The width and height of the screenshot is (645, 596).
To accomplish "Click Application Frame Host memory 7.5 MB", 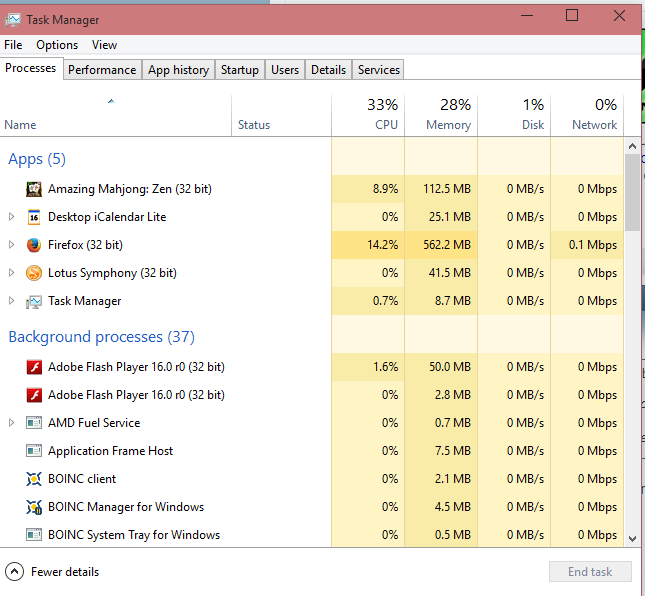I will (452, 450).
